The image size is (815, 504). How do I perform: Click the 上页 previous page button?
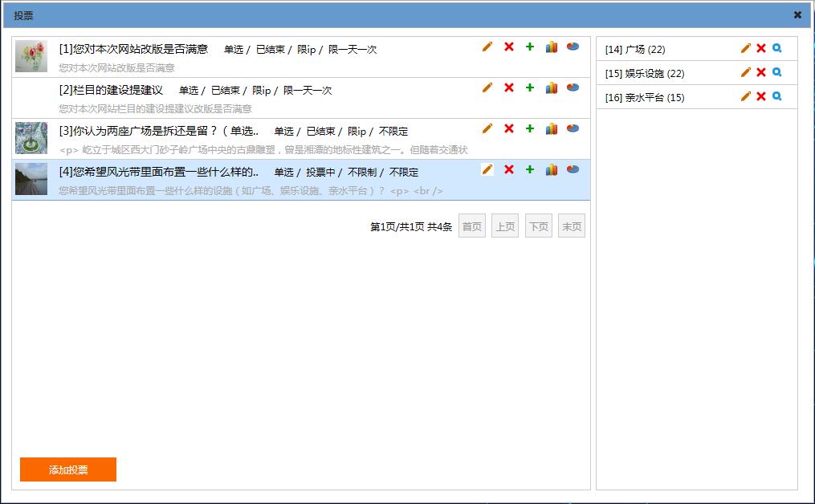click(x=505, y=226)
